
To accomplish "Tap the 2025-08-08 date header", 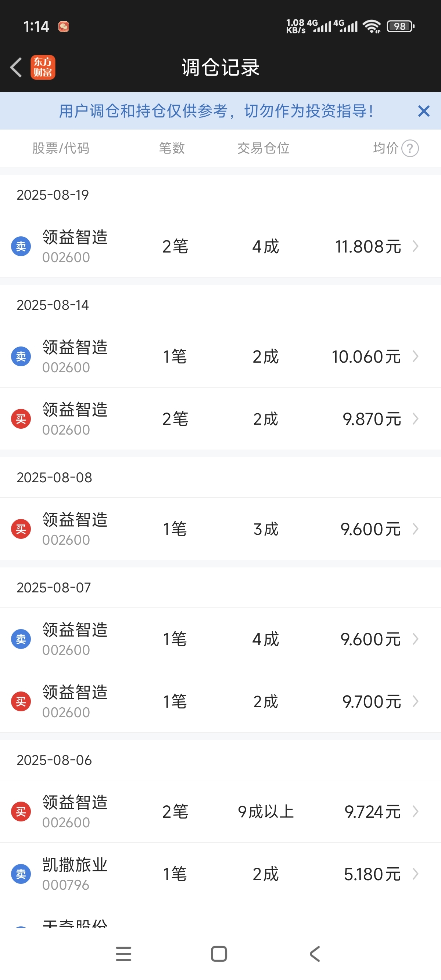I will coord(54,478).
